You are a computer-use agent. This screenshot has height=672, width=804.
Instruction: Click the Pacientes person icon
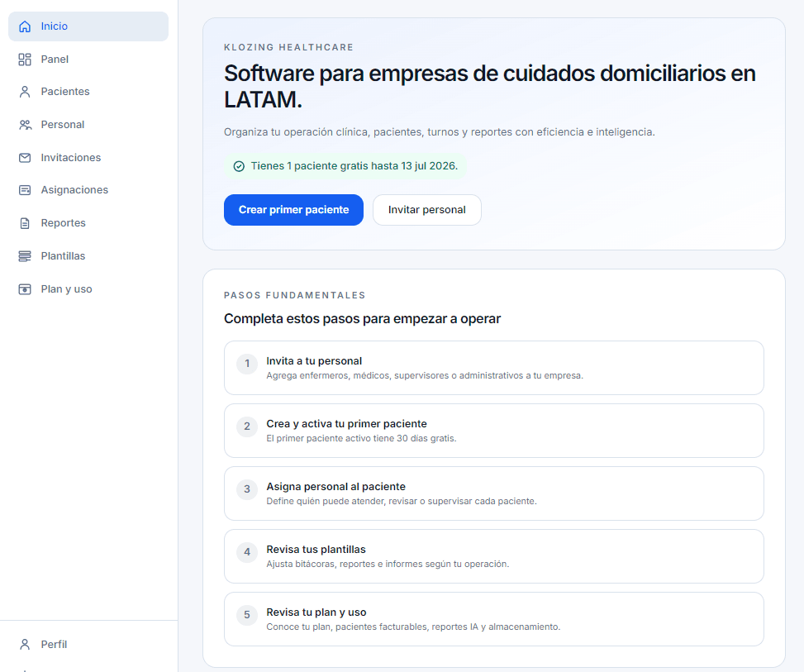click(25, 92)
